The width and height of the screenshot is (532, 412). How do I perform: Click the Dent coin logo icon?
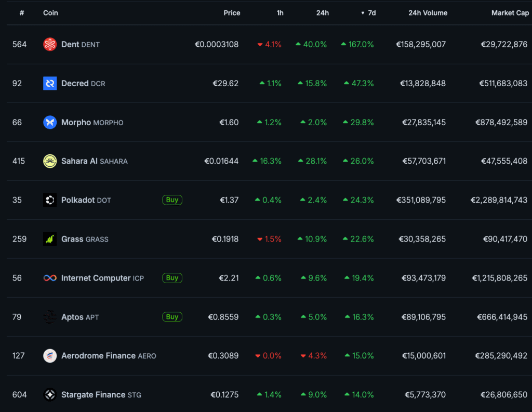click(x=50, y=45)
